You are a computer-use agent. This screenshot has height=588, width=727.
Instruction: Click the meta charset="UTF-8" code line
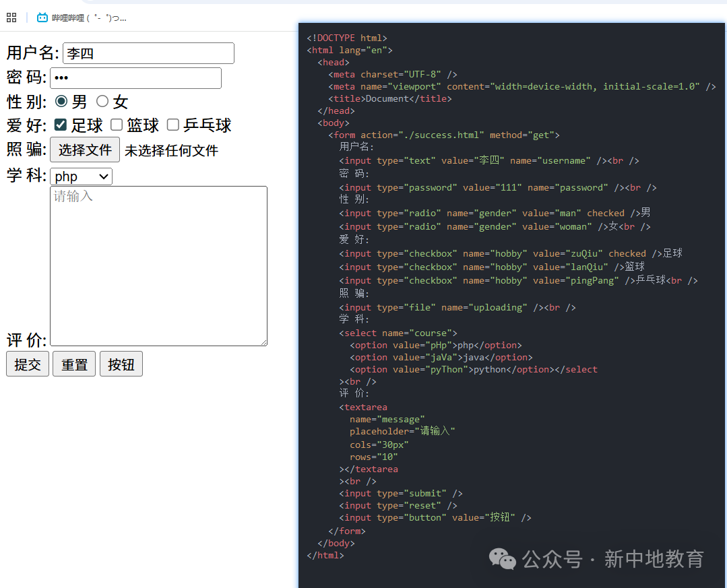tap(393, 75)
